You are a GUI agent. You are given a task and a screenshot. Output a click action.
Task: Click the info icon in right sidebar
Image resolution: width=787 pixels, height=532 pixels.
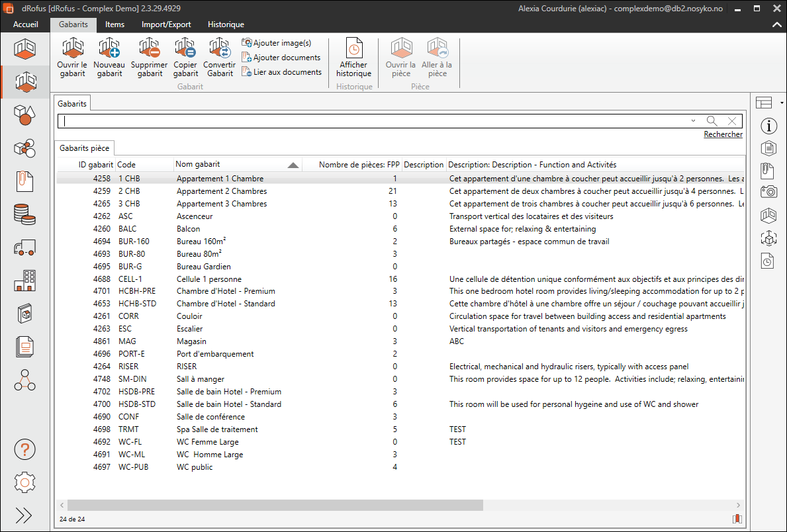pyautogui.click(x=768, y=126)
